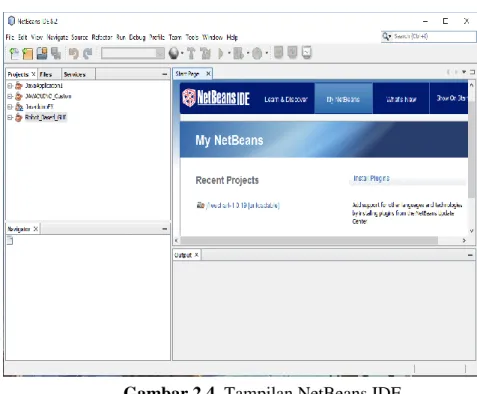Screen dimensions: 477x394
Task: Click the Debug Project toolbar icon
Action: pos(238,53)
